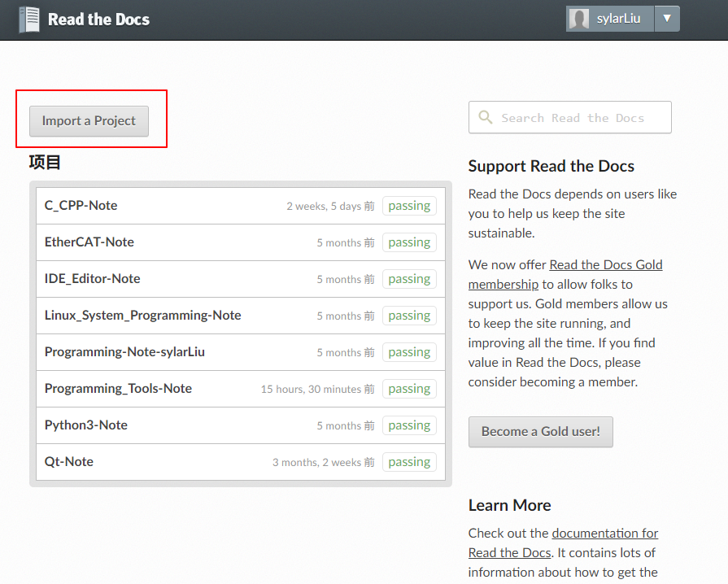Open the Programming-Note-sylarLiu project

124,352
